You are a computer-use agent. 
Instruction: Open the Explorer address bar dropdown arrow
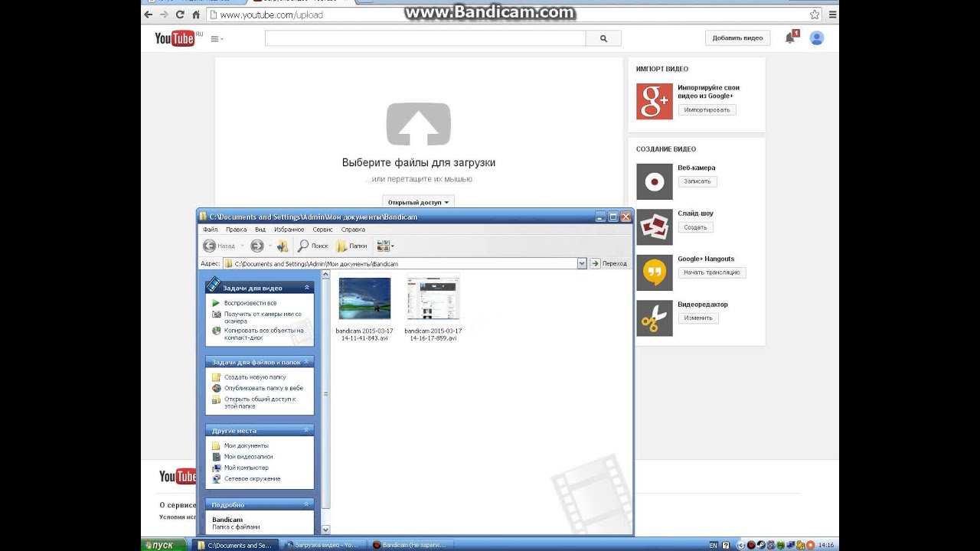582,263
